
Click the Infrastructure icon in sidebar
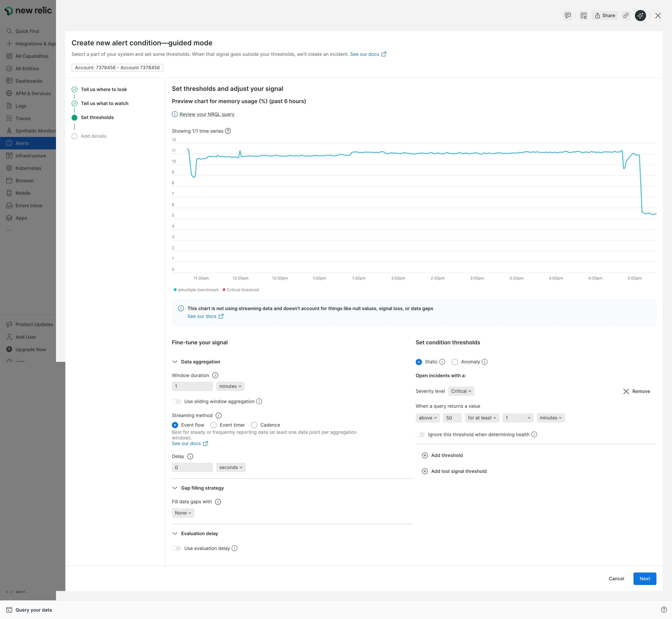pos(9,155)
